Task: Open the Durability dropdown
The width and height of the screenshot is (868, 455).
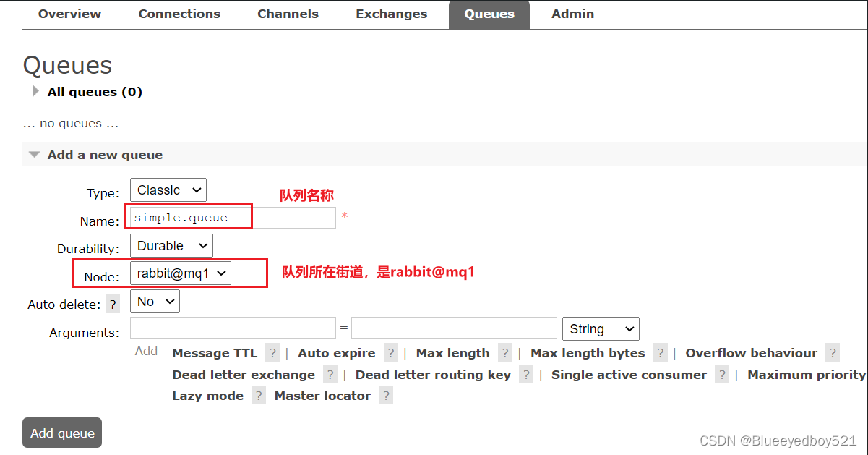Action: point(171,245)
